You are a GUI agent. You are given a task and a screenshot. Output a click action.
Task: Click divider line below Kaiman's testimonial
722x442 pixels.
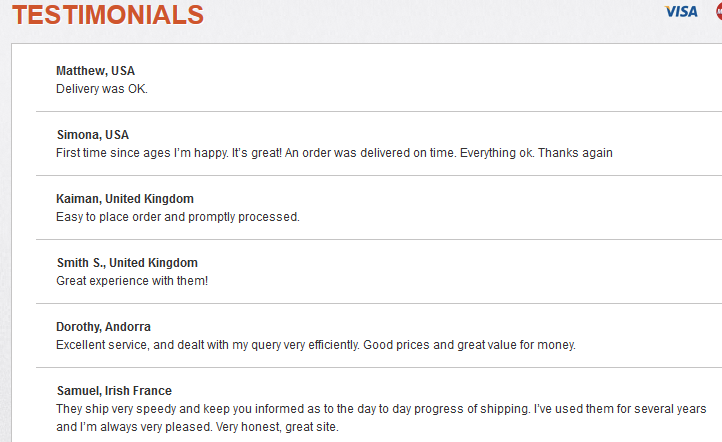(379, 239)
